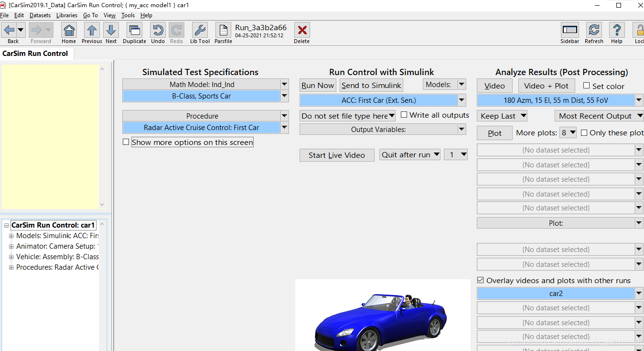The height and width of the screenshot is (351, 644).
Task: Open the Lib Tool
Action: (x=200, y=31)
